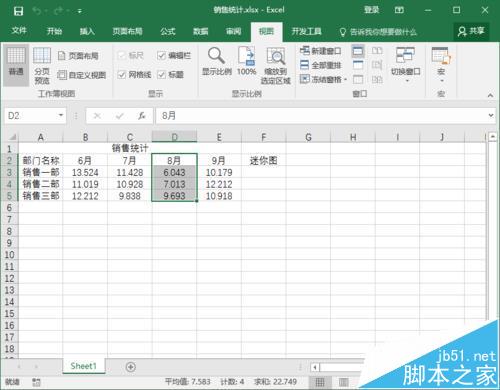The width and height of the screenshot is (500, 390).
Task: Click Normal view icon in status bar
Action: click(320, 382)
